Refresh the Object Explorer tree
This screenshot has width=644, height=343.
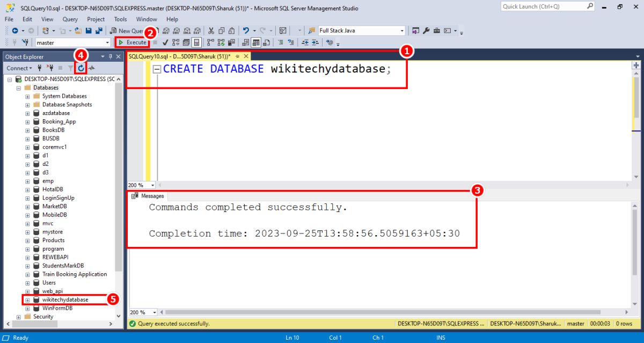click(x=81, y=68)
